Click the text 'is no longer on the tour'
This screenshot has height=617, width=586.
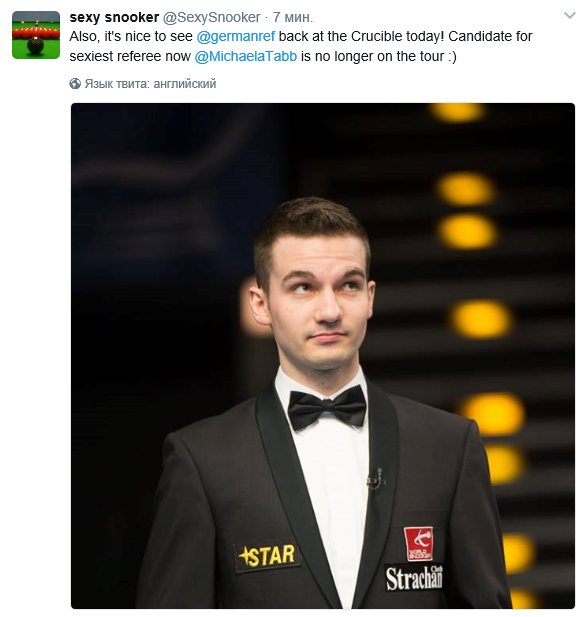(372, 56)
